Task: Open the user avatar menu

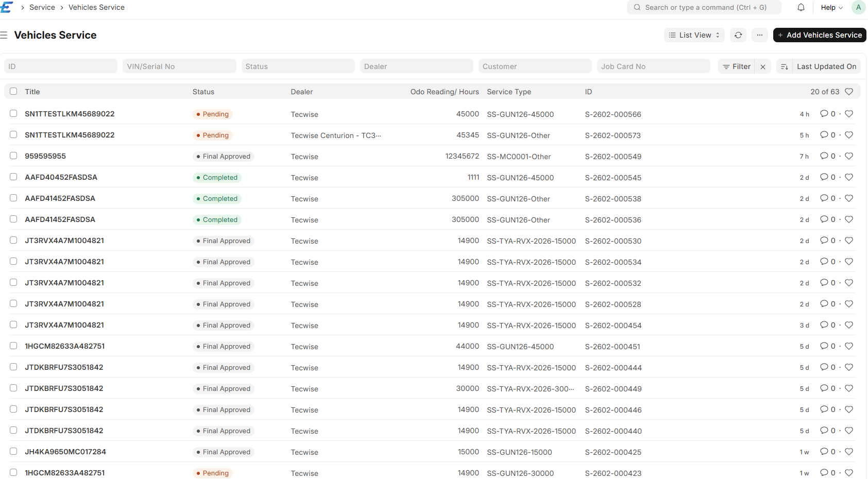Action: click(x=858, y=7)
